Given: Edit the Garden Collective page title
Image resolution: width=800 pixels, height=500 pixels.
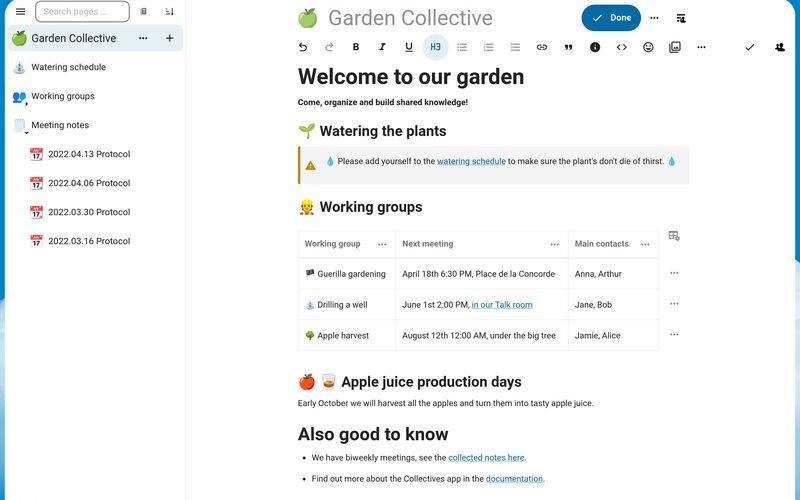Looking at the screenshot, I should [x=410, y=18].
